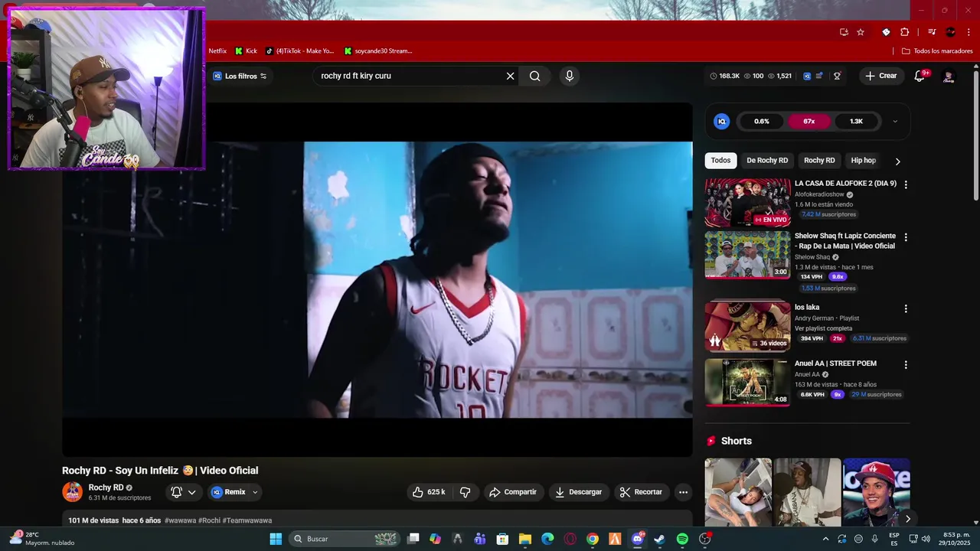980x551 pixels.
Task: Click the Crear button
Action: 881,76
